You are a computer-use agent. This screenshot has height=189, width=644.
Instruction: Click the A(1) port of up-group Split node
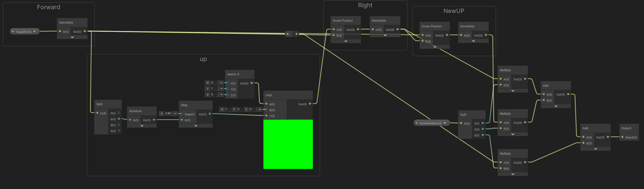click(x=119, y=131)
